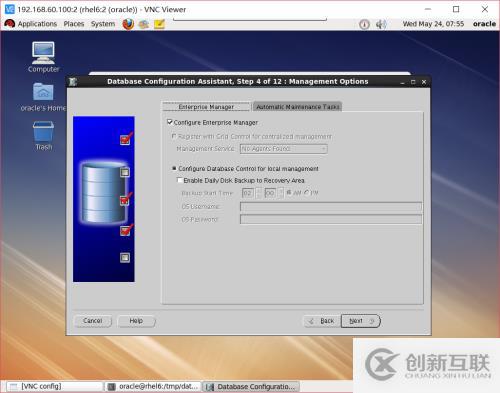This screenshot has width=500, height=393.
Task: Select the AM radio button
Action: pyautogui.click(x=289, y=192)
